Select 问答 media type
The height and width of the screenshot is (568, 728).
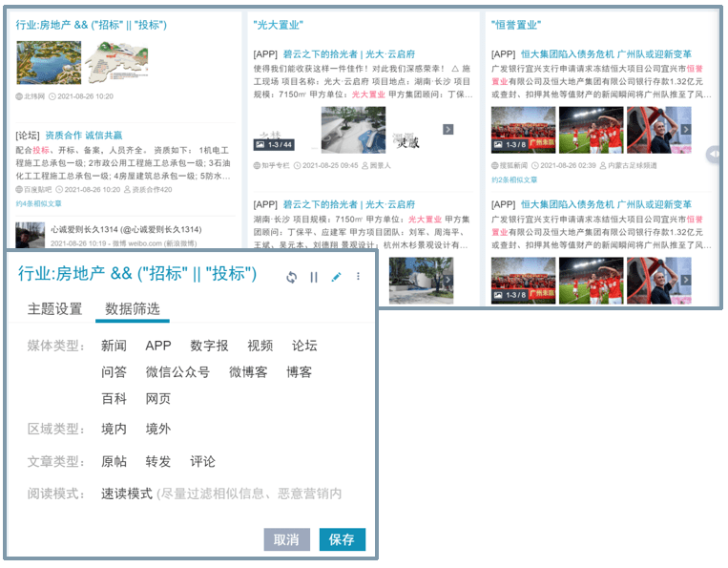pos(114,372)
